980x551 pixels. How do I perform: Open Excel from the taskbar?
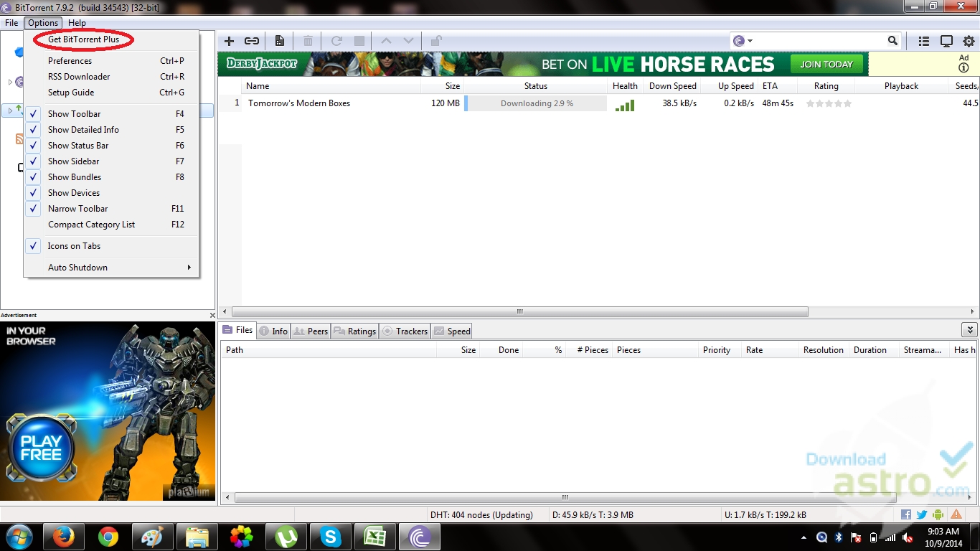375,537
